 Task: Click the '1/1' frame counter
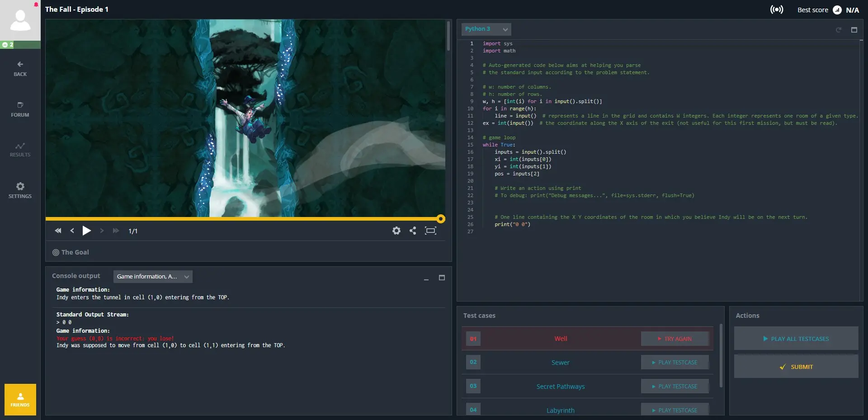[x=133, y=231]
